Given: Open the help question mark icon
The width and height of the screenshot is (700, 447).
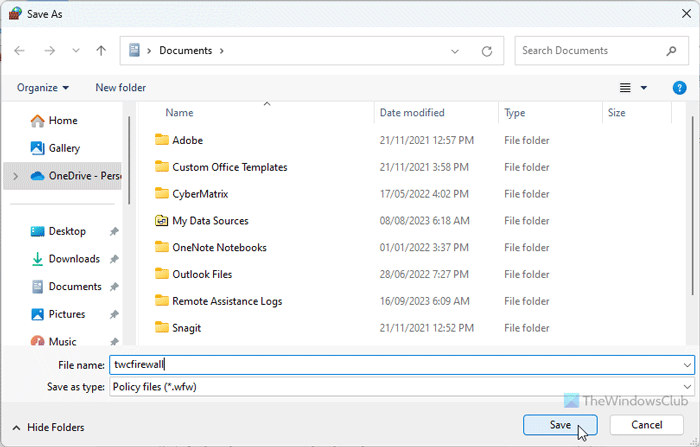Looking at the screenshot, I should 679,88.
